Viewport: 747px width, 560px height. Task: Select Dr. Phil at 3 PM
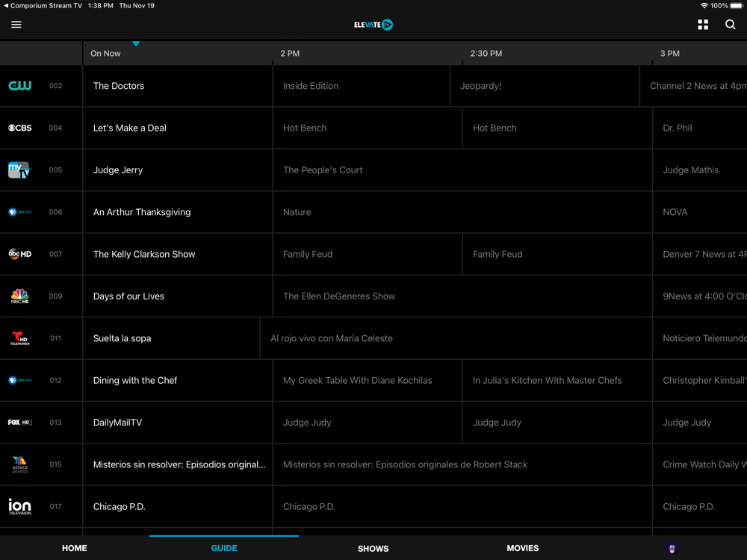point(700,128)
